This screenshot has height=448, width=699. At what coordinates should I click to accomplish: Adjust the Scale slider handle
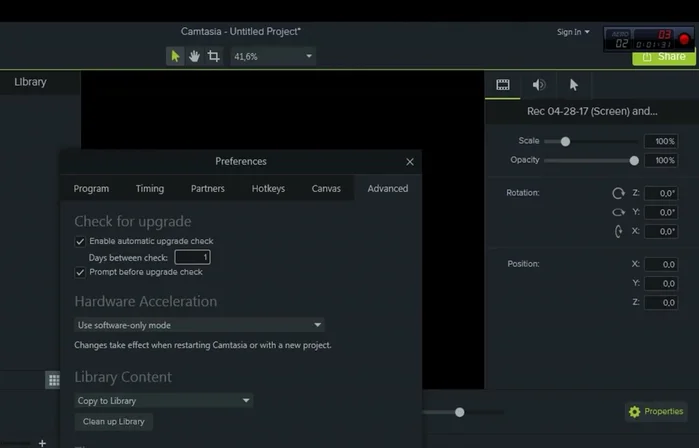[565, 142]
